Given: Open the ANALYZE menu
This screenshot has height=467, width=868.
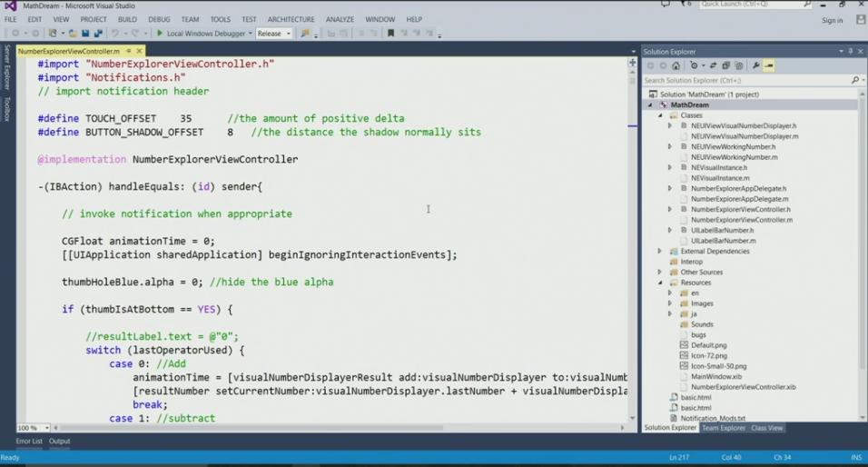Looking at the screenshot, I should tap(340, 19).
